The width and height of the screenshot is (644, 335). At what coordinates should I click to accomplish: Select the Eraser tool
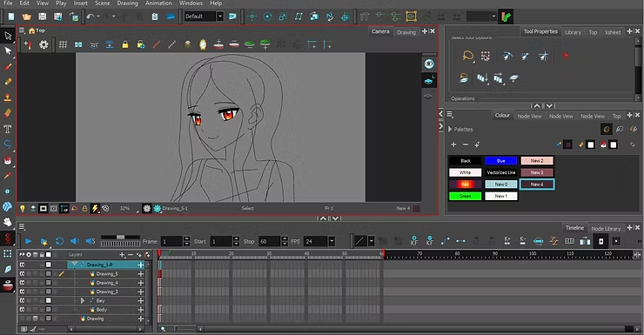(x=8, y=113)
